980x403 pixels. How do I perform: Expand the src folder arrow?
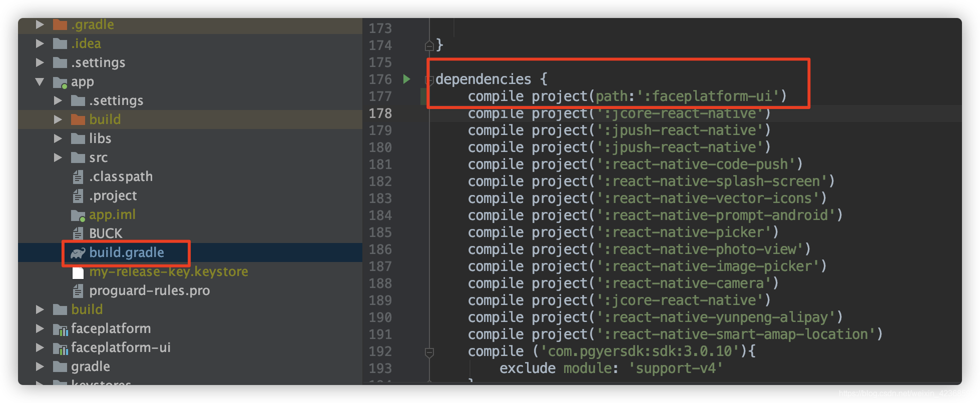coord(58,157)
